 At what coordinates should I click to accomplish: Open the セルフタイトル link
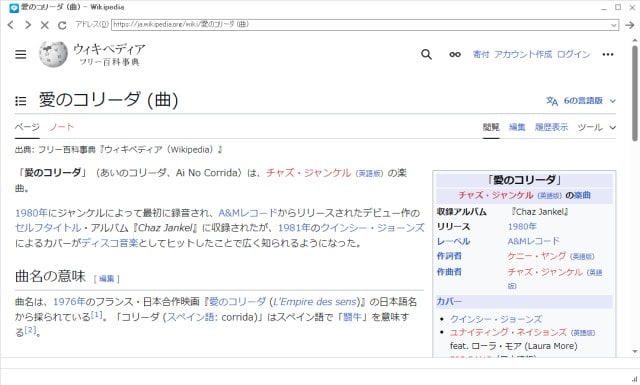[x=48, y=228]
